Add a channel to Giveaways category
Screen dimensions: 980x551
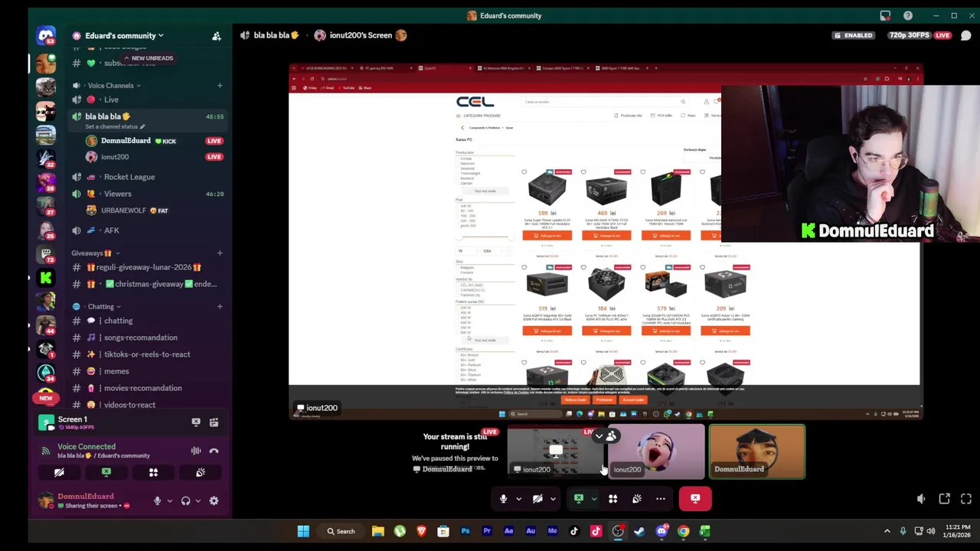(x=220, y=253)
